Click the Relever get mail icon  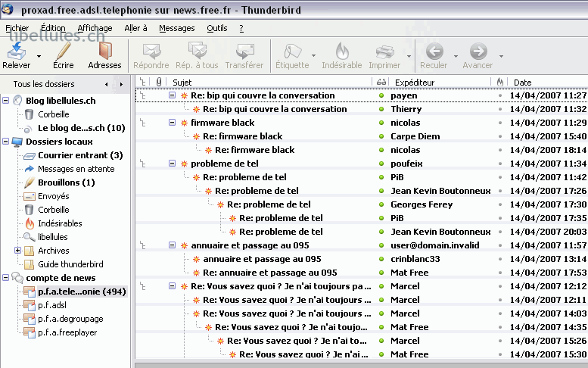pyautogui.click(x=17, y=51)
